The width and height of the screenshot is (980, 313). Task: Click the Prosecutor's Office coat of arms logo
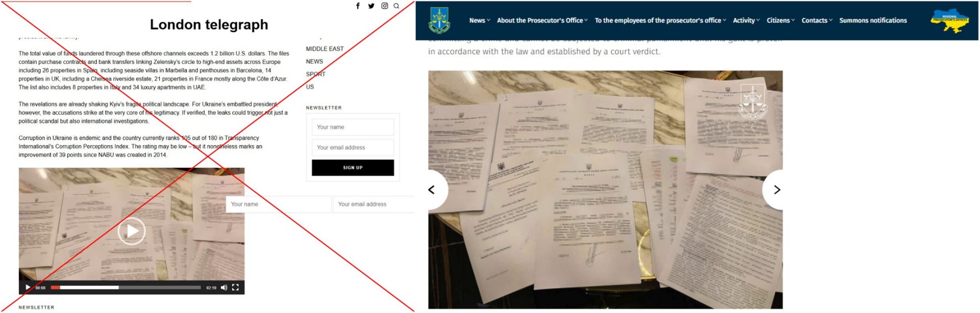[439, 20]
